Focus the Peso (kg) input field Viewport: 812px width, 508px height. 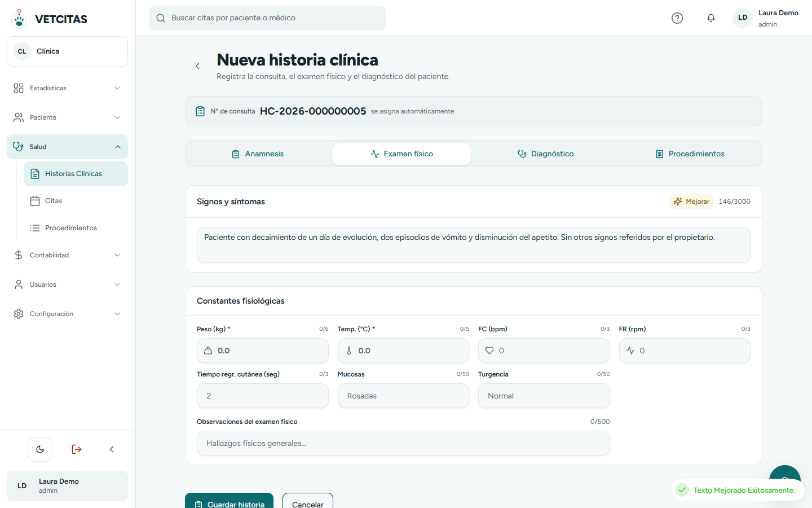263,351
